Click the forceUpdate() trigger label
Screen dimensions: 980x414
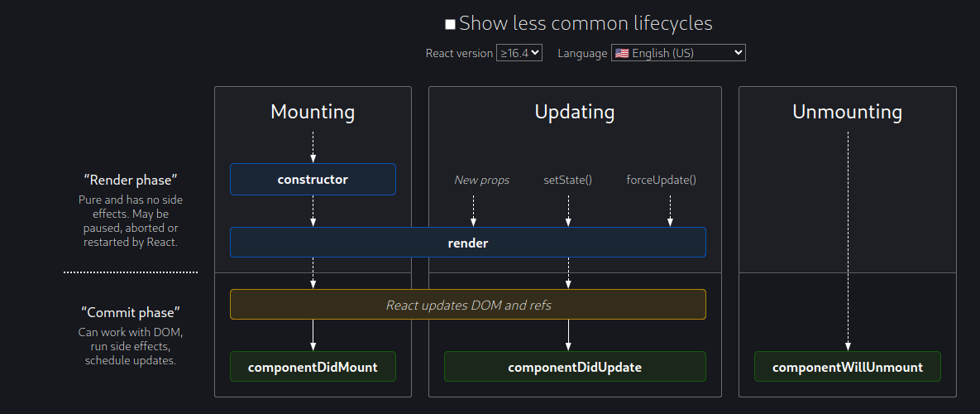coord(662,180)
